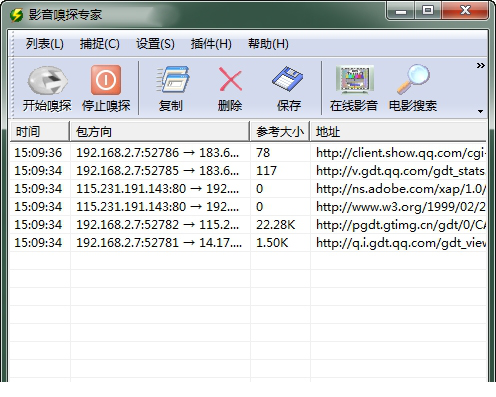This screenshot has height=397, width=496.
Task: Select packet 192.168.2.7:52785 row
Action: (248, 171)
